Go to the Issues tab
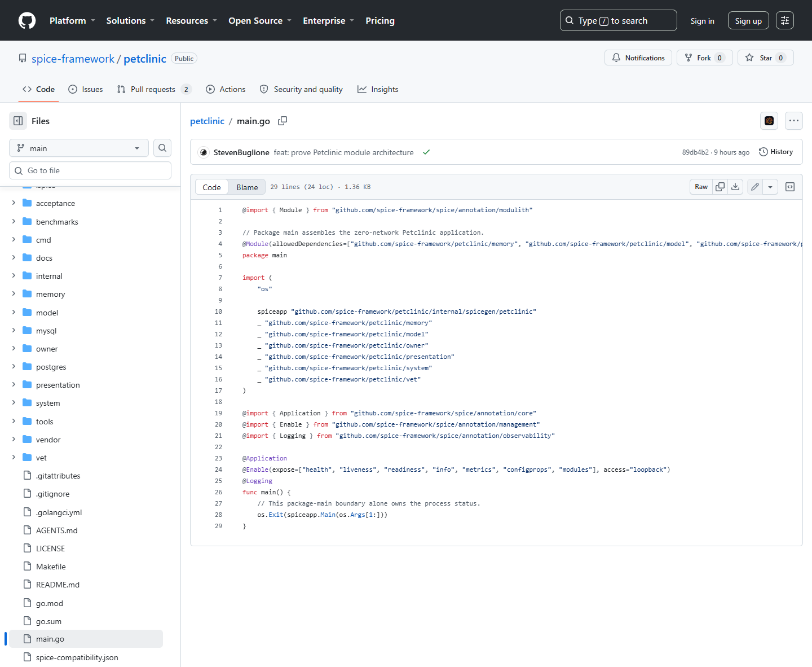Viewport: 812px width, 667px height. tap(86, 89)
